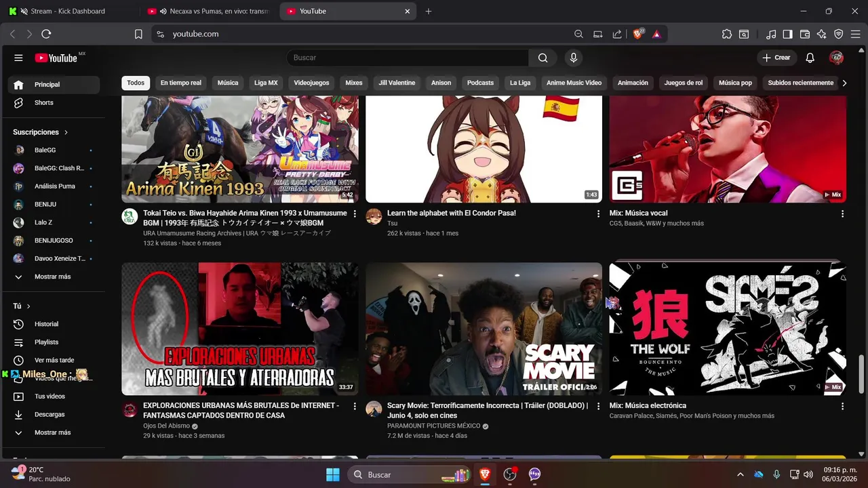868x488 pixels.
Task: Open the browser sidebar panel icon
Action: pyautogui.click(x=787, y=34)
